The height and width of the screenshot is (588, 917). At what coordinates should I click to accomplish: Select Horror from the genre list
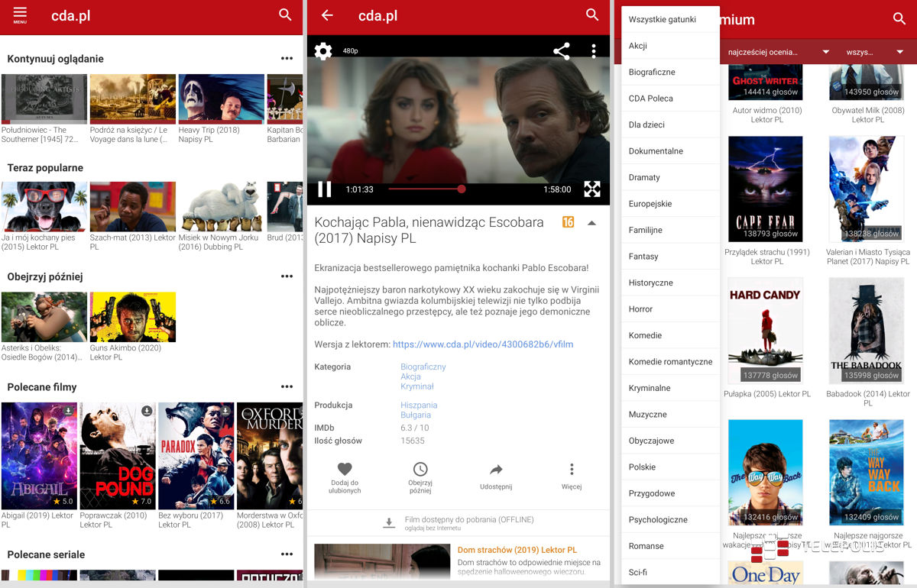(x=640, y=309)
